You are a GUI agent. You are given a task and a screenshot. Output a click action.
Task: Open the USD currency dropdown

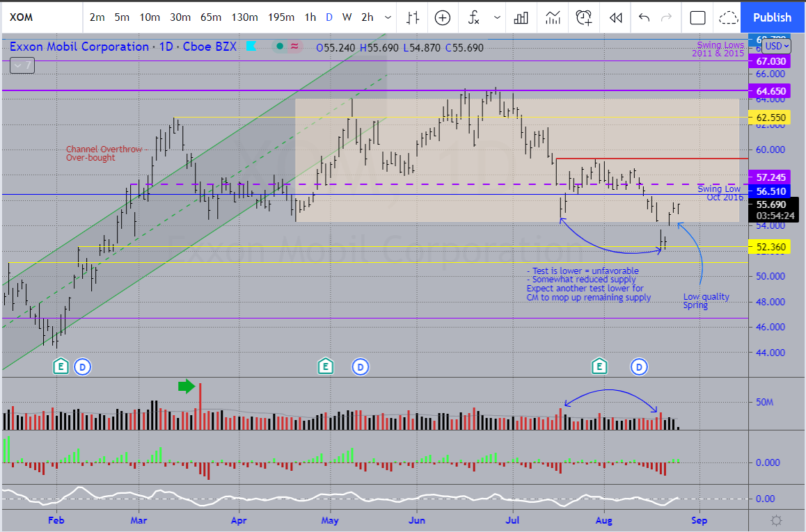(x=776, y=46)
